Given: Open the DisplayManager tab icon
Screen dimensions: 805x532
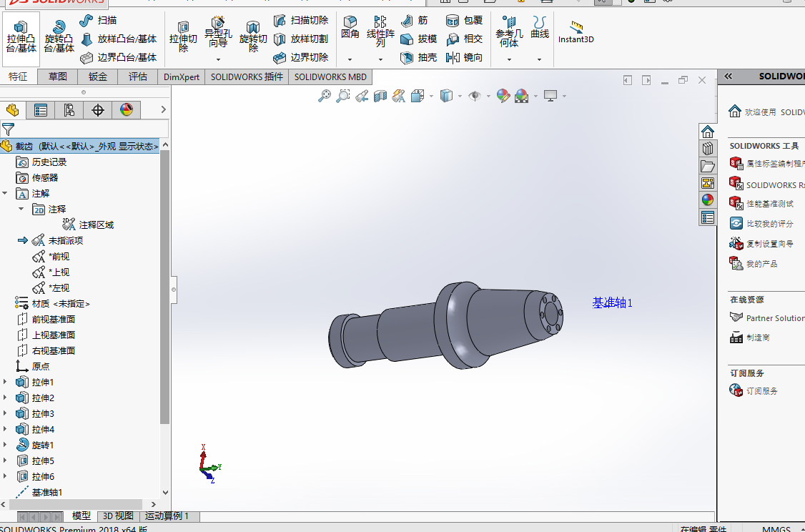Looking at the screenshot, I should pos(127,110).
